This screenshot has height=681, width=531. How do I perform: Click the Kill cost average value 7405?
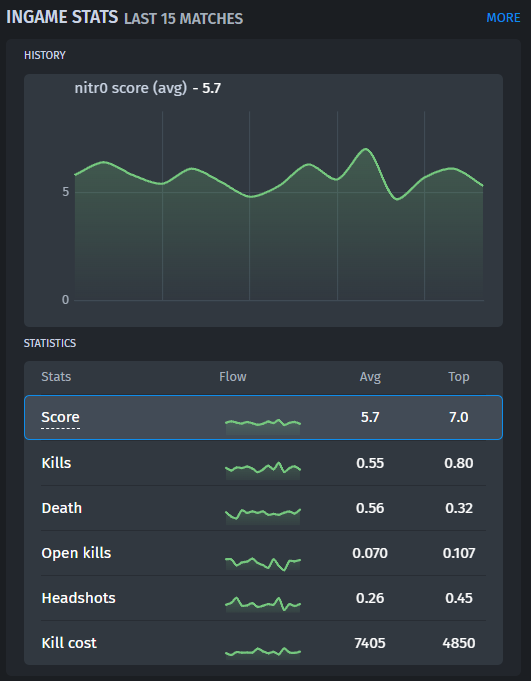click(x=370, y=643)
